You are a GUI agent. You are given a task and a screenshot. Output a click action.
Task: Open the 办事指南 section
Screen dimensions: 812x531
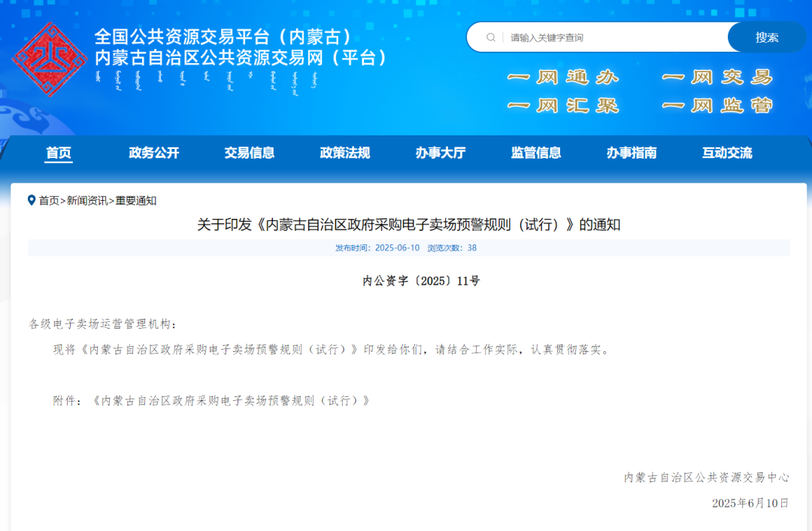point(632,152)
